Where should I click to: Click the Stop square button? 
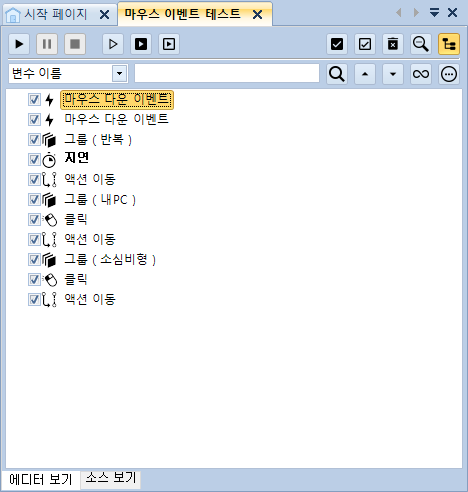[75, 44]
